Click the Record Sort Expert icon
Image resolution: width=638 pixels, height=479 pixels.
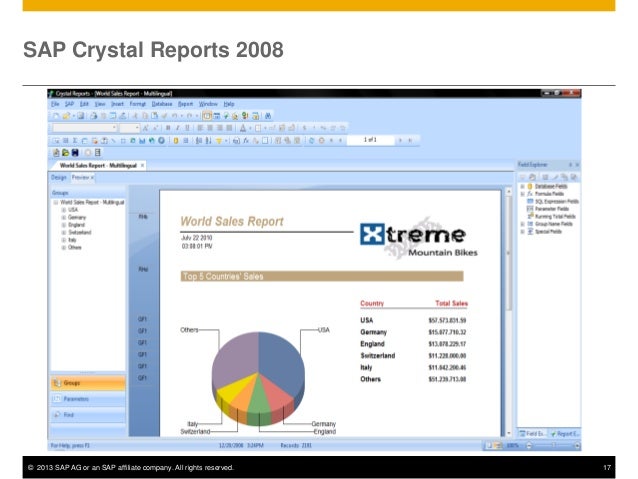(x=208, y=141)
